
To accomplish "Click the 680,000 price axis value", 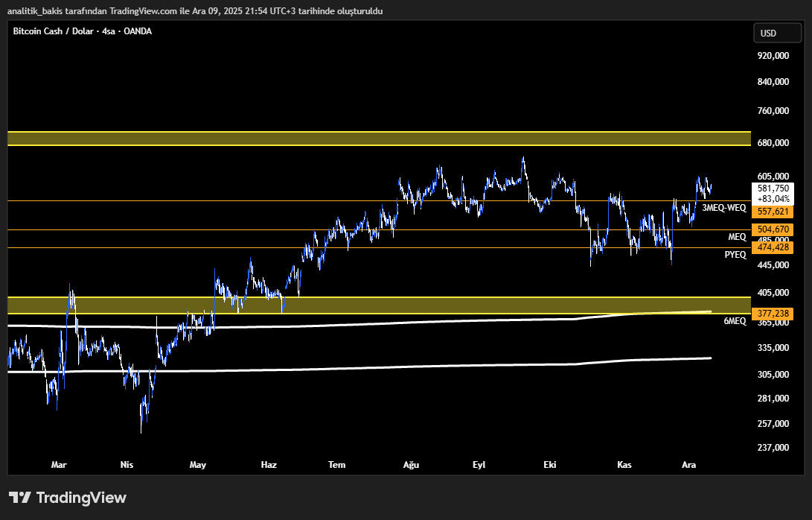I will (773, 142).
